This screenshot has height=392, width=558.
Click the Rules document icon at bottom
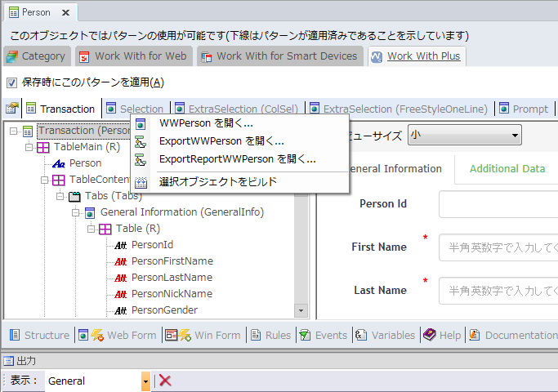point(256,335)
